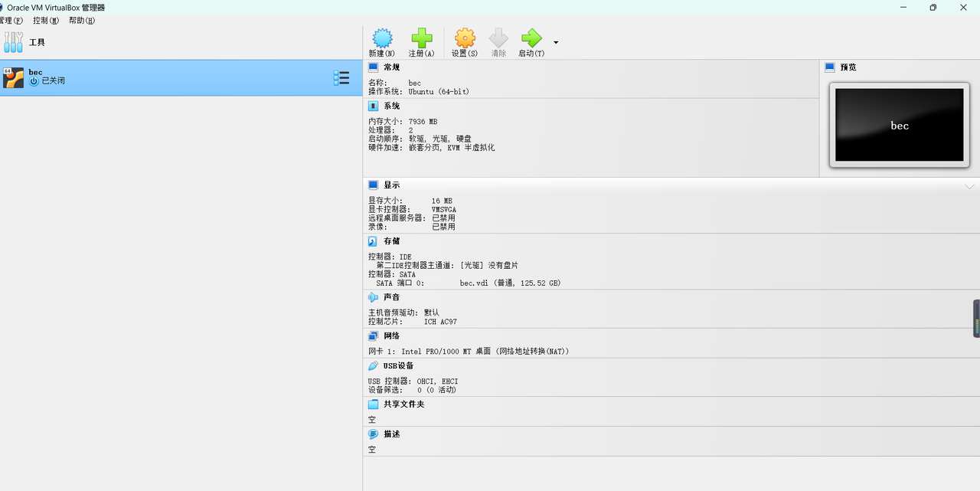Open the 显示 section heading

point(392,185)
